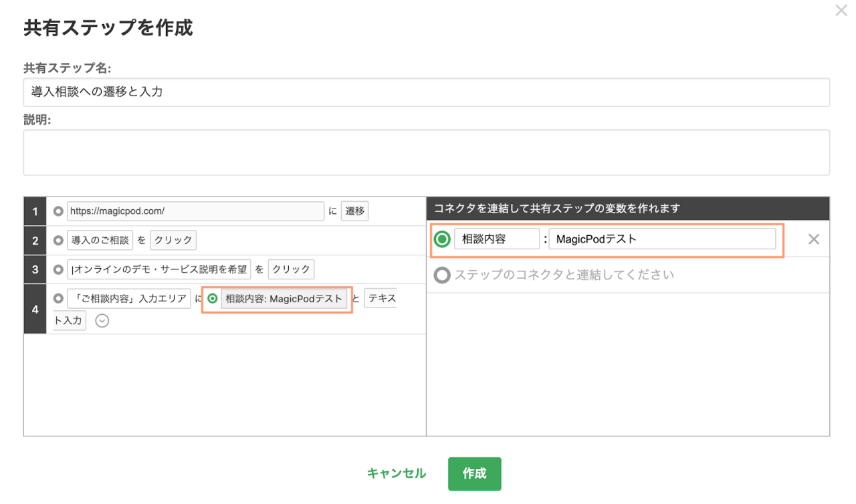
Task: Close the shared step dialog with X
Action: click(x=841, y=11)
